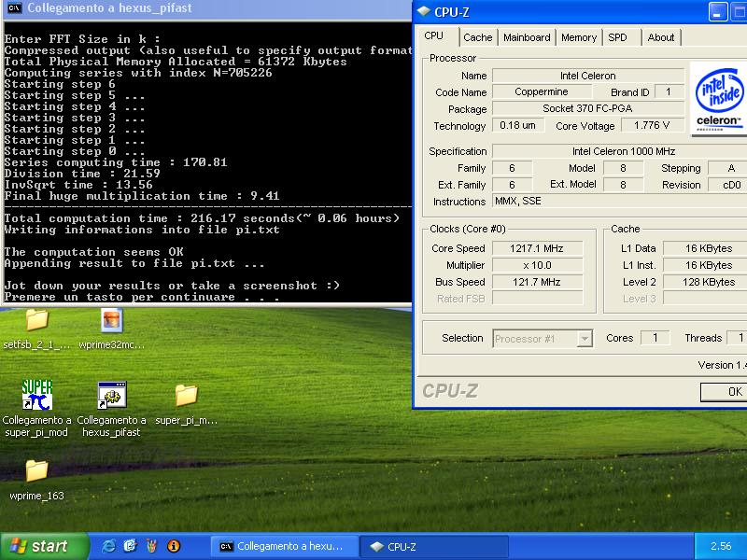Switch to the Memory tab

point(579,37)
